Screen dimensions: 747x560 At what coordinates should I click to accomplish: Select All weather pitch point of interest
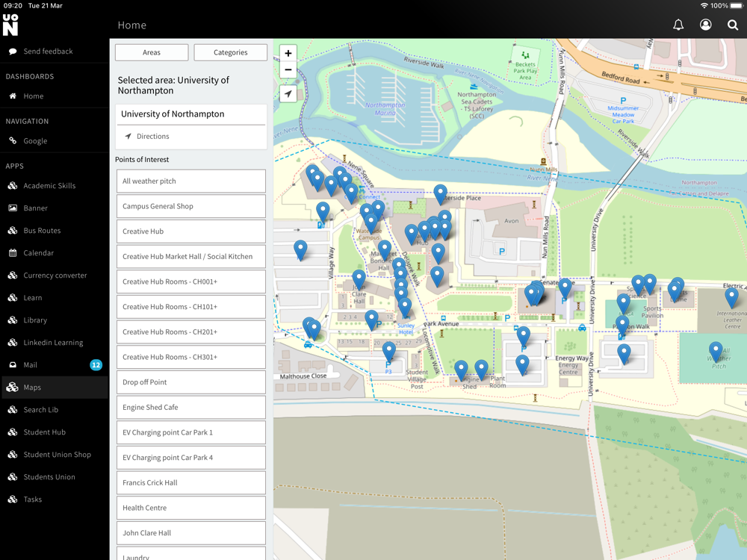coord(191,181)
